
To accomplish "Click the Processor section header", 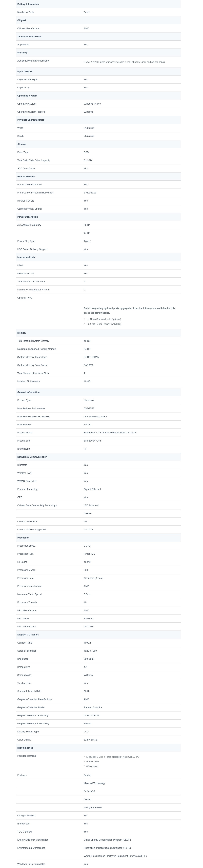I will (x=23, y=538).
